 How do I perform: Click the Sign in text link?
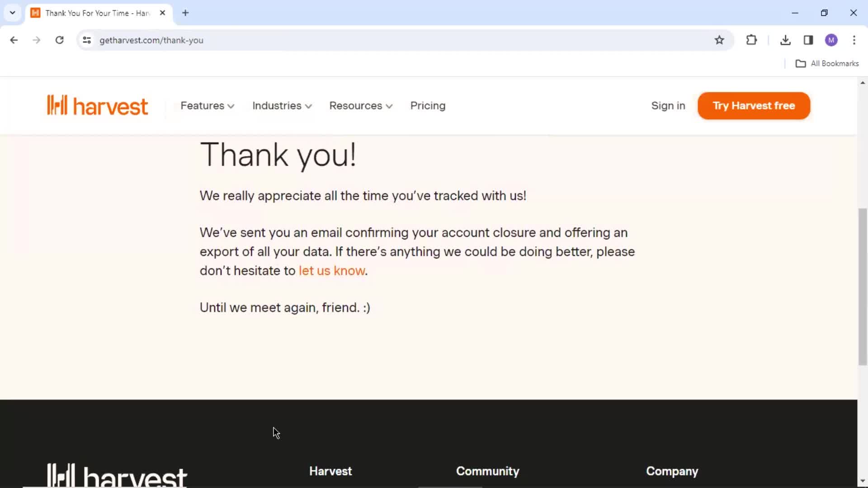[x=668, y=105]
